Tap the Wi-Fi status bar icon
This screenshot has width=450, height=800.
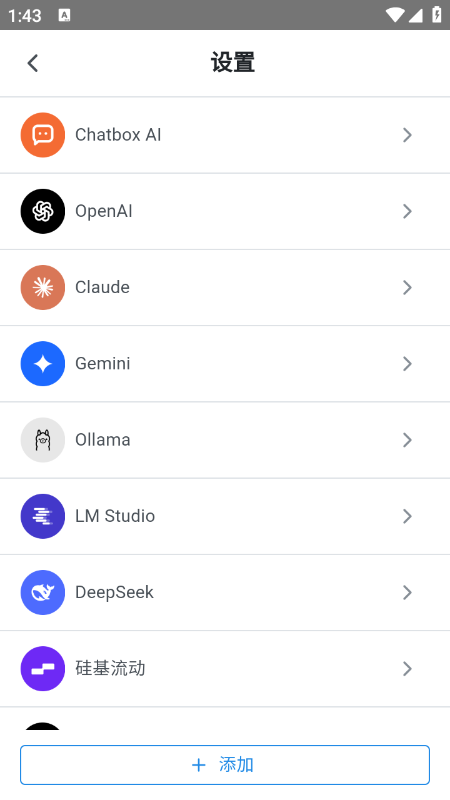coord(394,15)
